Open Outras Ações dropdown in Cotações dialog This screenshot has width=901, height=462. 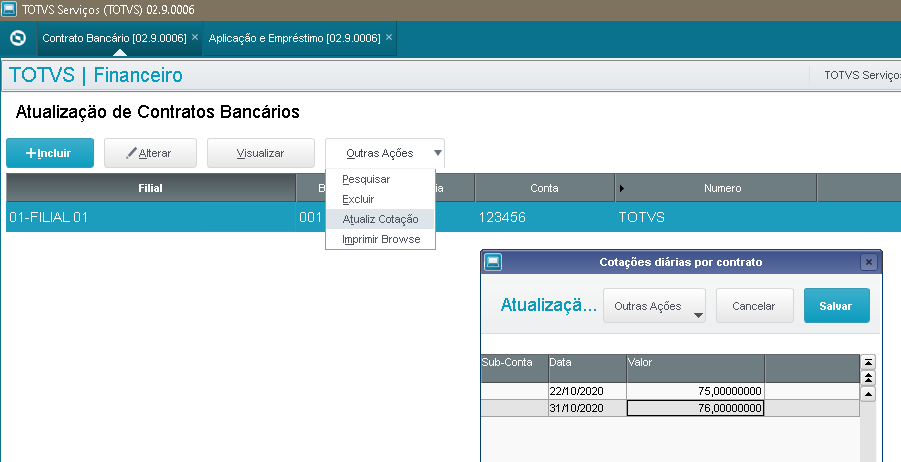(655, 306)
